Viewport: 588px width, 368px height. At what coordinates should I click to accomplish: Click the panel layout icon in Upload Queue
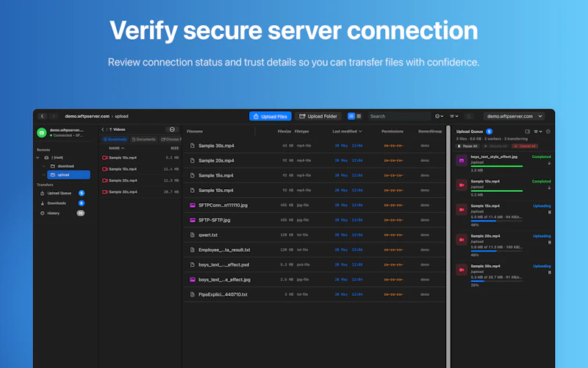click(x=527, y=132)
